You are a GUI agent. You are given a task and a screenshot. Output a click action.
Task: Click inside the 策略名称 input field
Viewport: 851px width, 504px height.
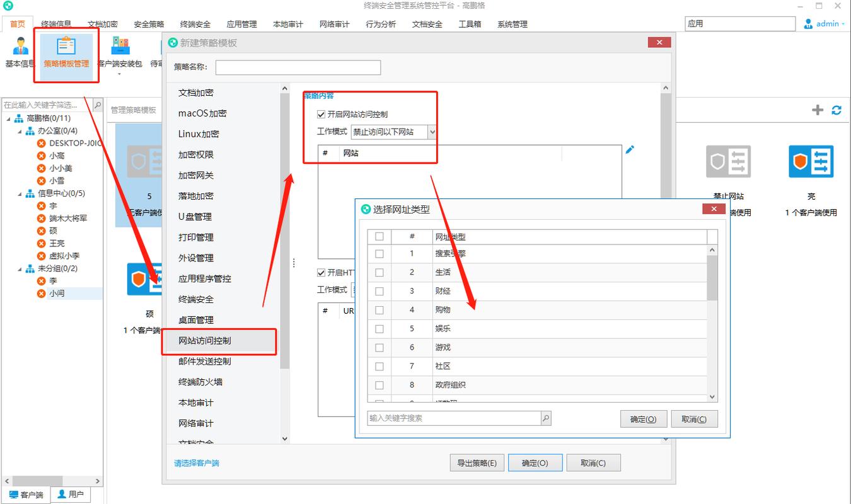[298, 67]
